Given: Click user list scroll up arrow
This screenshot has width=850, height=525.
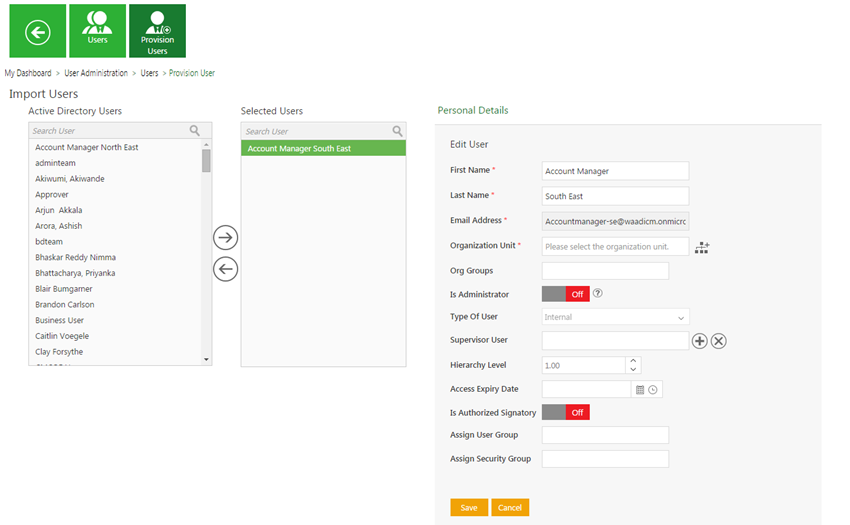Looking at the screenshot, I should pos(206,145).
